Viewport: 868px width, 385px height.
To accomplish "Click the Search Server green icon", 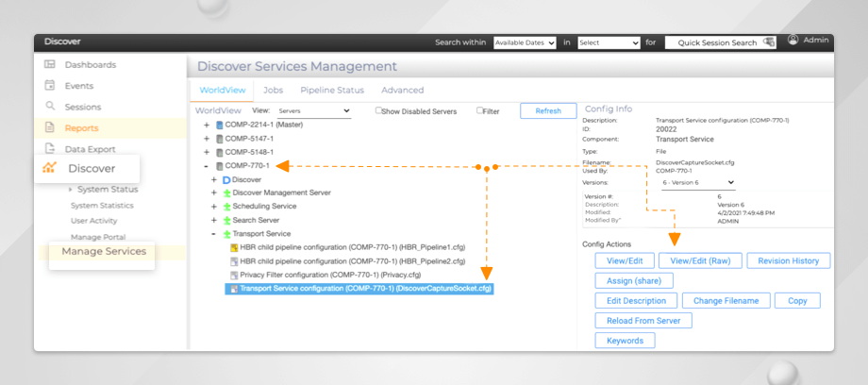I will 226,220.
